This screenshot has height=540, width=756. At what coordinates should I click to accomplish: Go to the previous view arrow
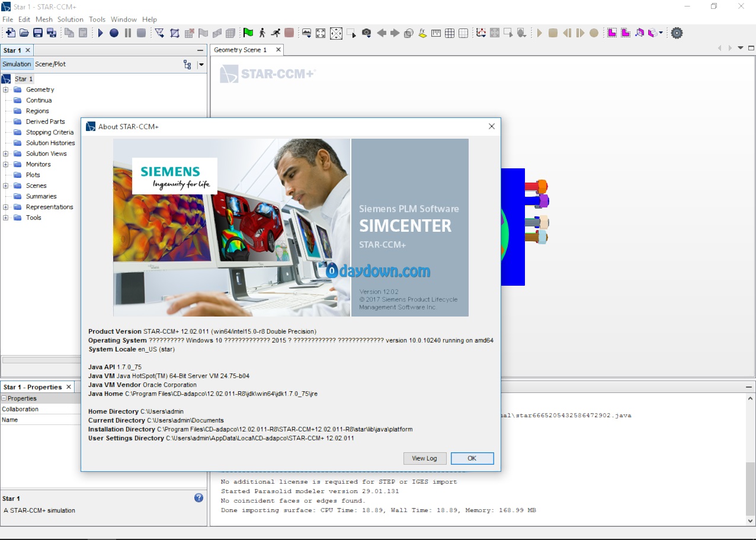(x=382, y=33)
